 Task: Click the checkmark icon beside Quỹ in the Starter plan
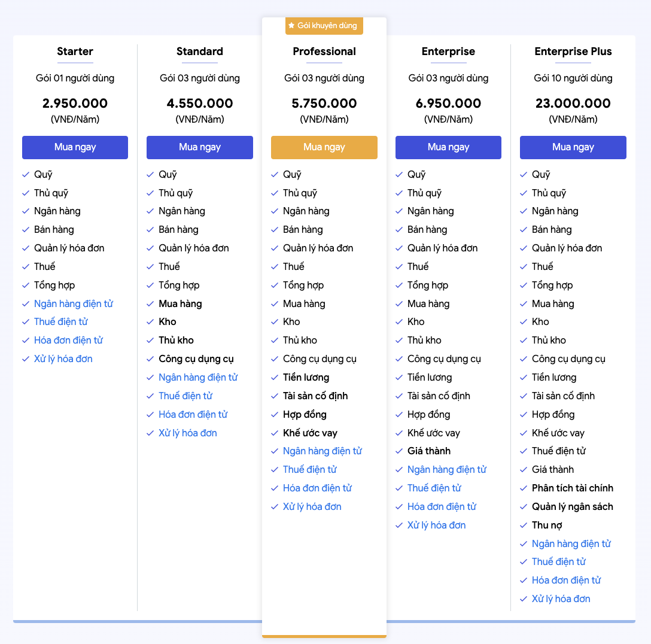pos(26,175)
